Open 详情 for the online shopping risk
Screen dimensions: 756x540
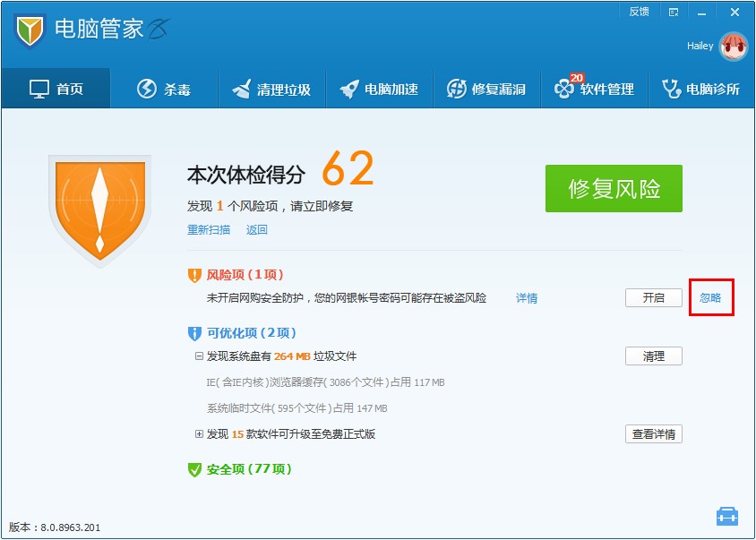tap(526, 298)
